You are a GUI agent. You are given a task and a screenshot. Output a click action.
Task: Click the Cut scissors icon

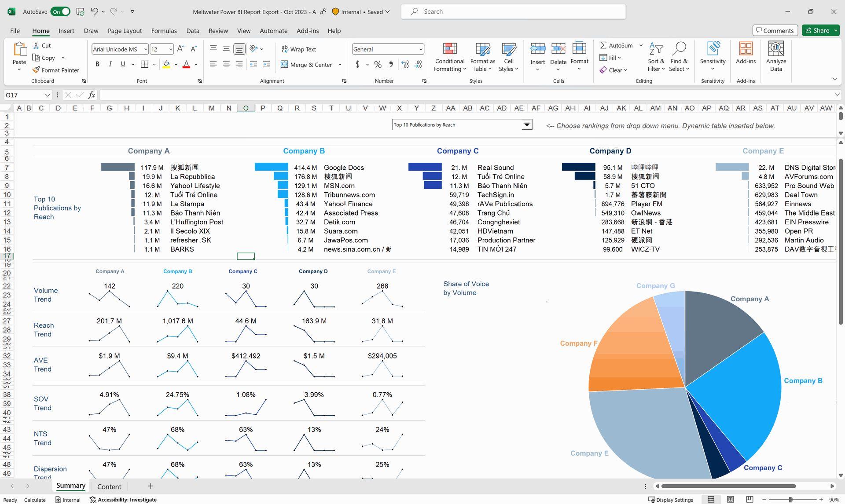36,45
